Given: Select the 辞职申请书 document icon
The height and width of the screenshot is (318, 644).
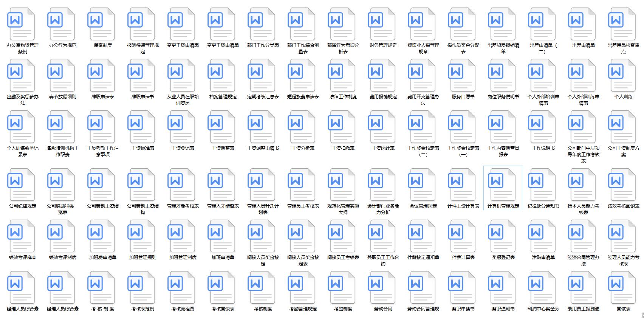Looking at the screenshot, I should 141,75.
